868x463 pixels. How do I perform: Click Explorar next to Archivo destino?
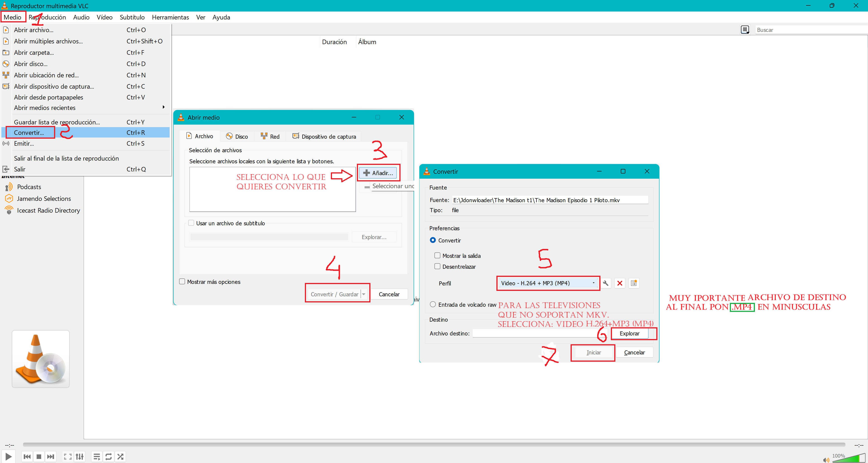629,333
